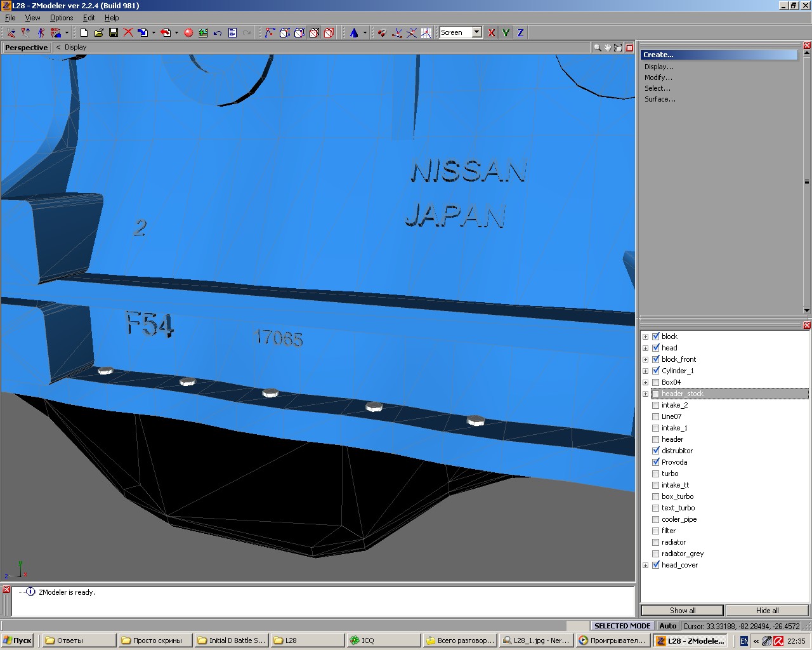Expand the block tree node
Screen dimensions: 812x650
(646, 336)
